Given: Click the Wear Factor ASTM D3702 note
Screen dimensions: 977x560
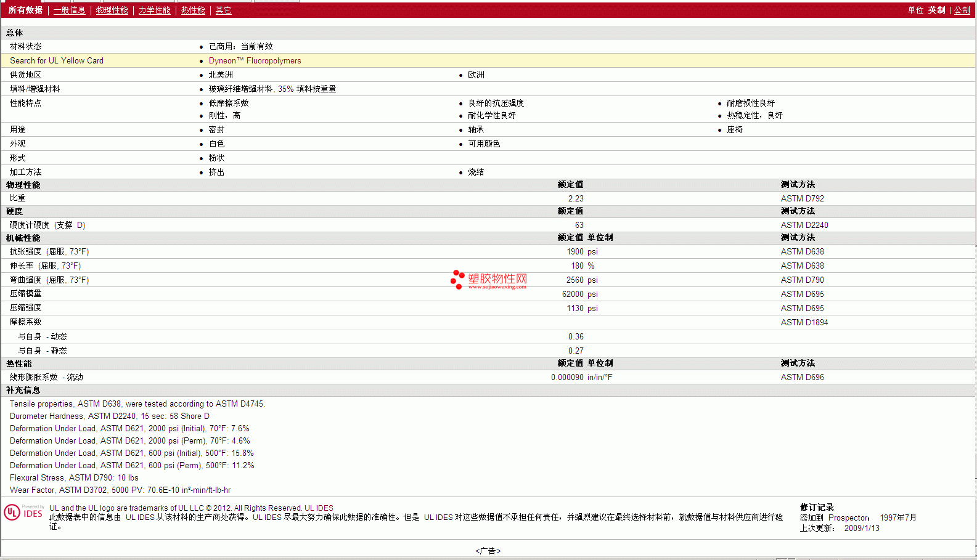Looking at the screenshot, I should (x=120, y=490).
